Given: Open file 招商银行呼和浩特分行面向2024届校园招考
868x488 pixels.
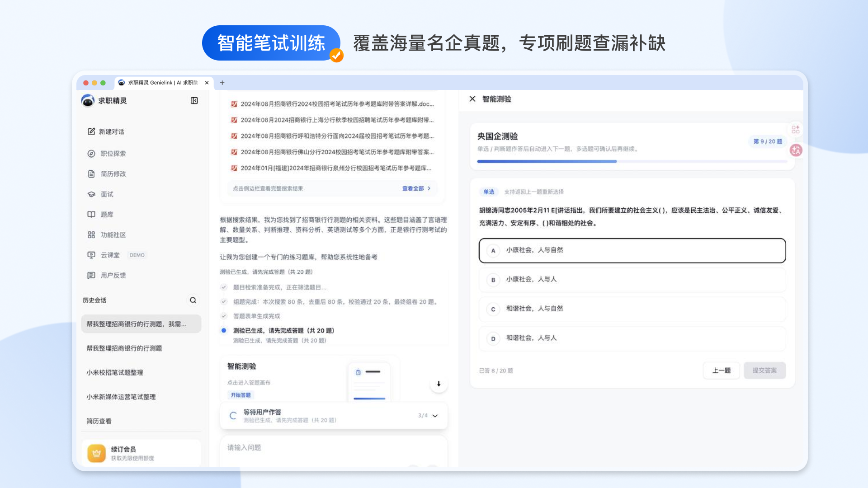Looking at the screenshot, I should point(332,136).
